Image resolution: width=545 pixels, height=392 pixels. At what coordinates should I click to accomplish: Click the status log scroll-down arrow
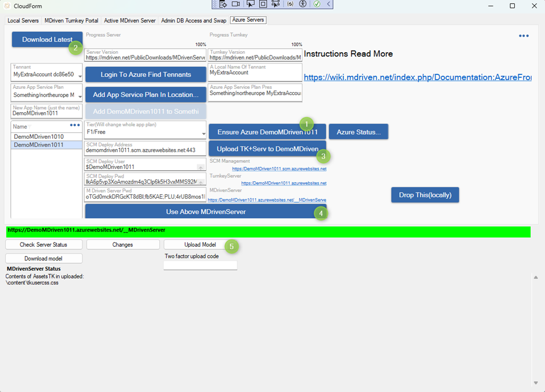535,382
